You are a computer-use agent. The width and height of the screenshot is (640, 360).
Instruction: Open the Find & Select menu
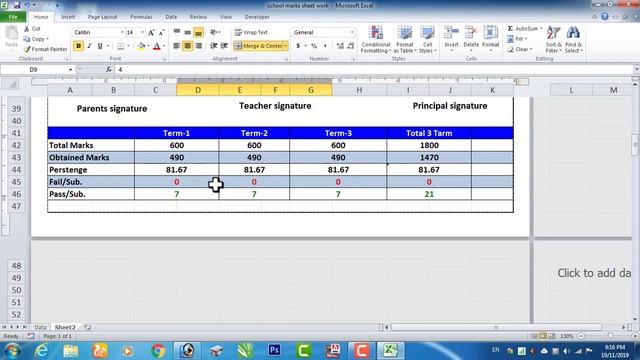coord(573,39)
